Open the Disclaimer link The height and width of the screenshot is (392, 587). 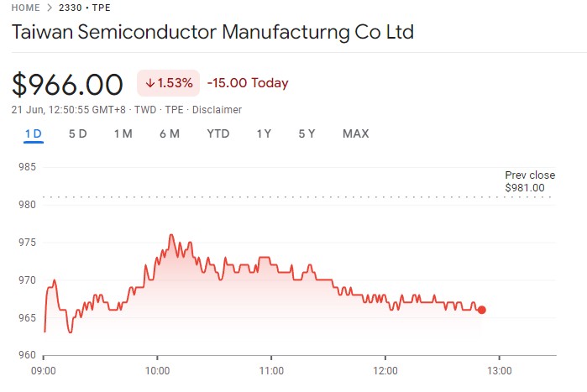click(x=217, y=110)
